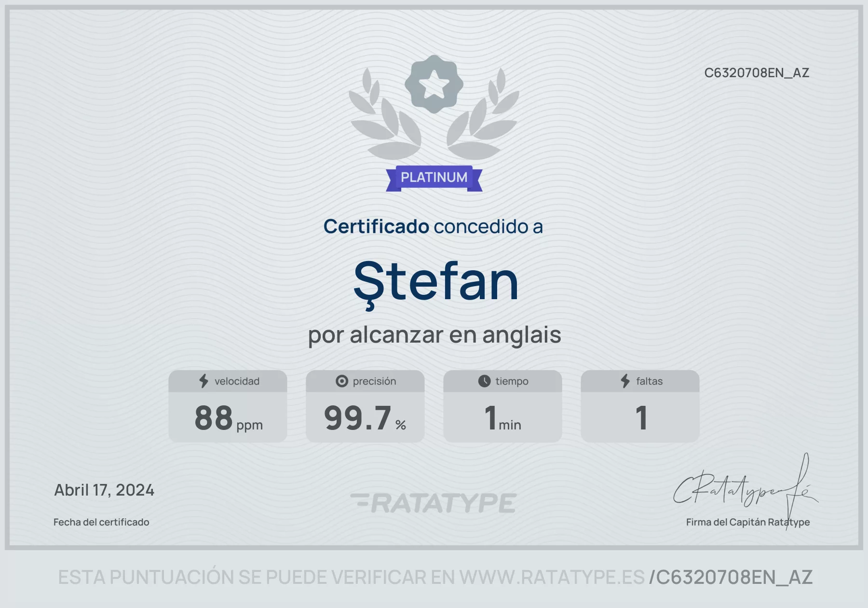Click the /C6320708EN_AZ code in footer URL
This screenshot has height=608, width=868.
pos(731,577)
